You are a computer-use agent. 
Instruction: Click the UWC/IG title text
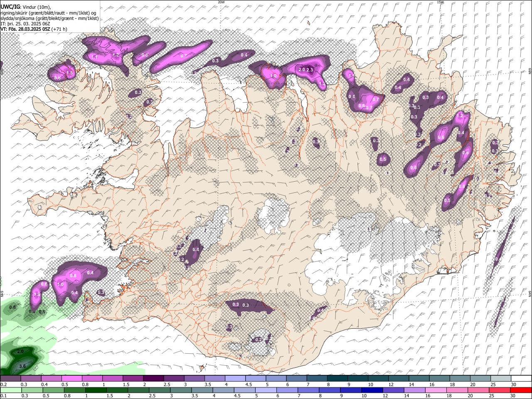[10, 7]
